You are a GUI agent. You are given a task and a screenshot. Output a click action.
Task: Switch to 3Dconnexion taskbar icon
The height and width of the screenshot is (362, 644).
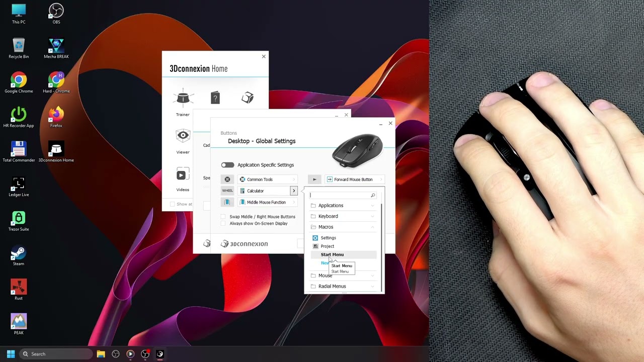(160, 354)
